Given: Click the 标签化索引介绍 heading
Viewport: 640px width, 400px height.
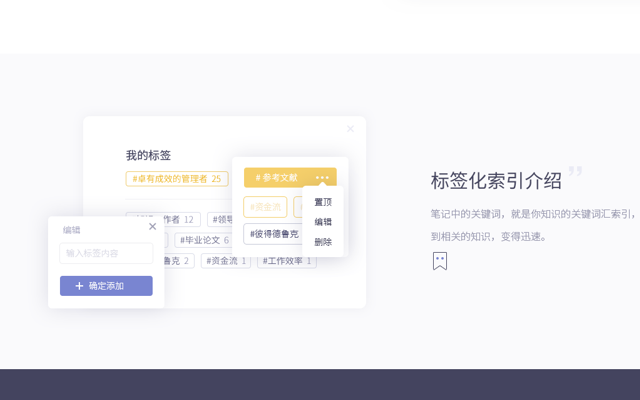Looking at the screenshot, I should pos(496,180).
